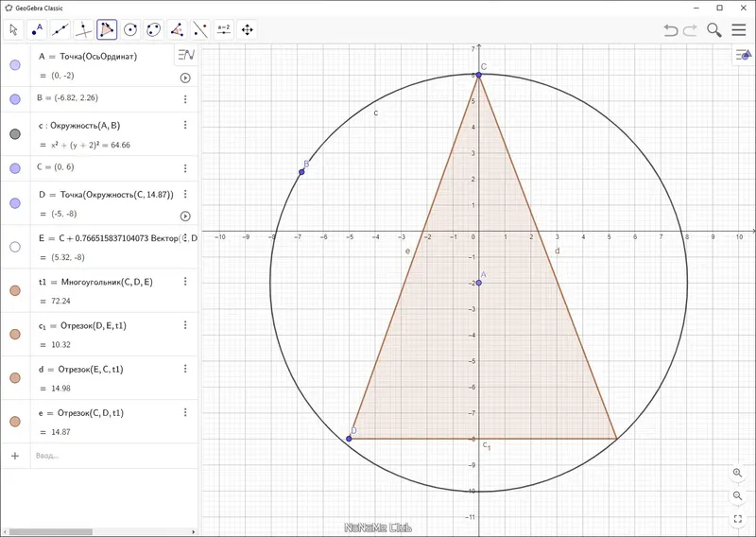Toggle visibility of point D
The width and height of the screenshot is (756, 537).
point(15,203)
